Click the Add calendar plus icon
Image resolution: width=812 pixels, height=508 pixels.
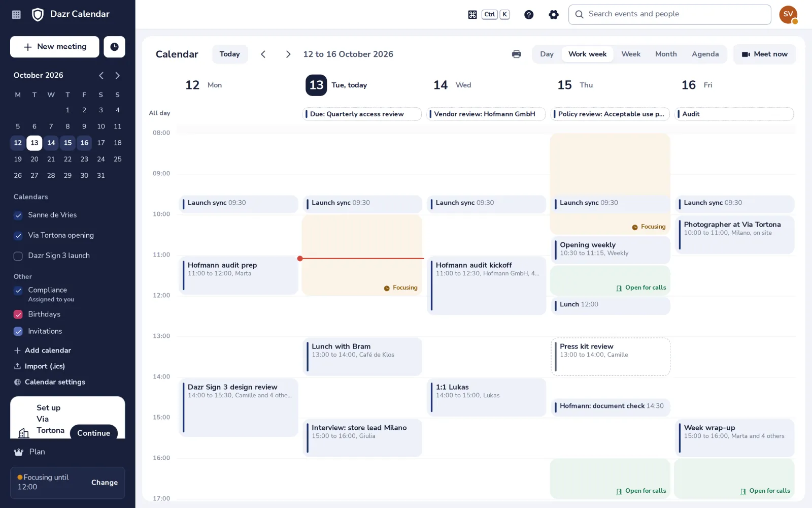click(17, 351)
